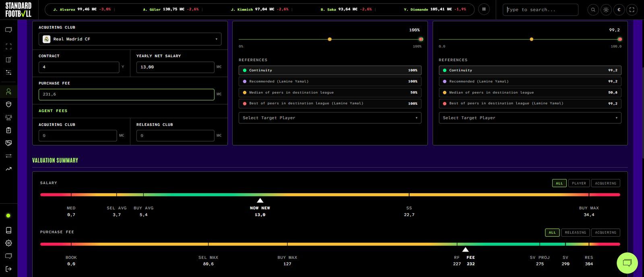Open the green floating chat button
Viewport: 644px width, 277px height.
tap(627, 263)
